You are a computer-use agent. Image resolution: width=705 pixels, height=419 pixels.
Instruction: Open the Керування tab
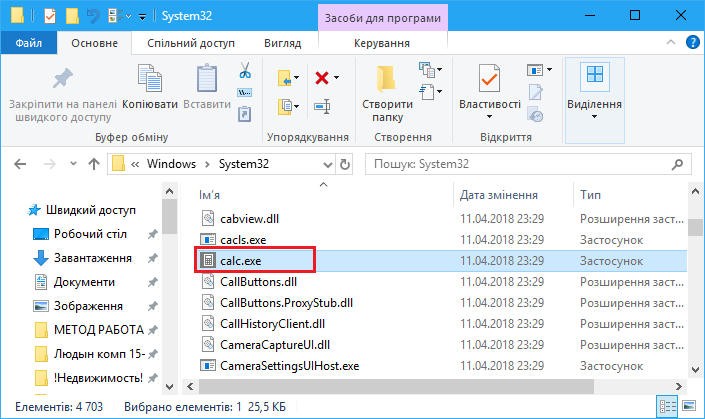point(382,43)
